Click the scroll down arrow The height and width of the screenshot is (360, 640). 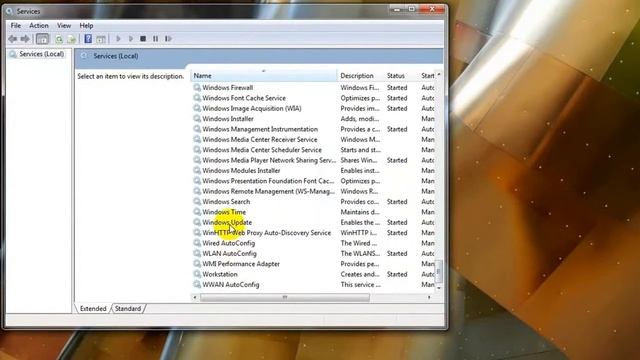click(439, 288)
